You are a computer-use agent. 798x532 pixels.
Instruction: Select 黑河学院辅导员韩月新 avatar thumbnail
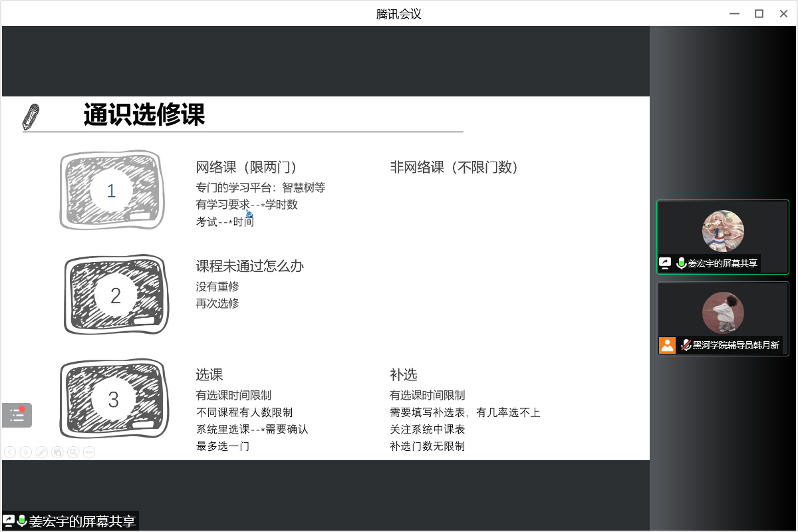click(x=723, y=313)
